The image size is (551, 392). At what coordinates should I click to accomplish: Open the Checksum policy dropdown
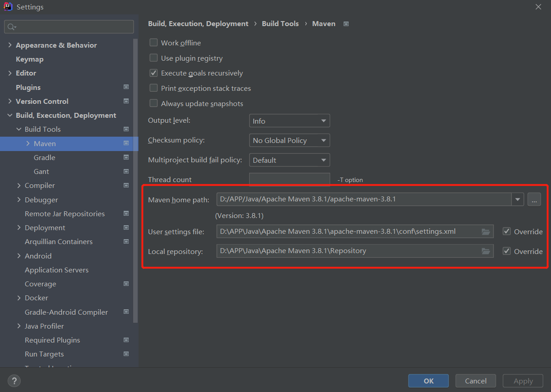pos(289,140)
